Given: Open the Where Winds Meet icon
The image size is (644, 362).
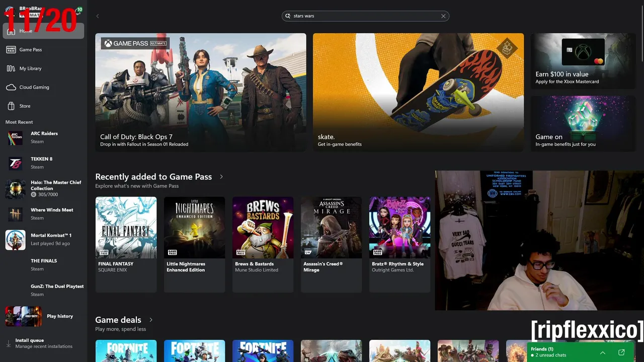Looking at the screenshot, I should click(15, 214).
